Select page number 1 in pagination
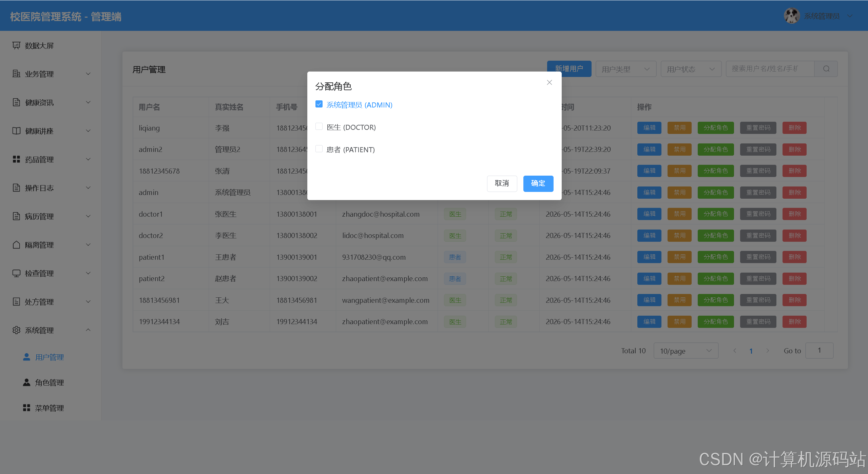Image resolution: width=868 pixels, height=474 pixels. (751, 351)
